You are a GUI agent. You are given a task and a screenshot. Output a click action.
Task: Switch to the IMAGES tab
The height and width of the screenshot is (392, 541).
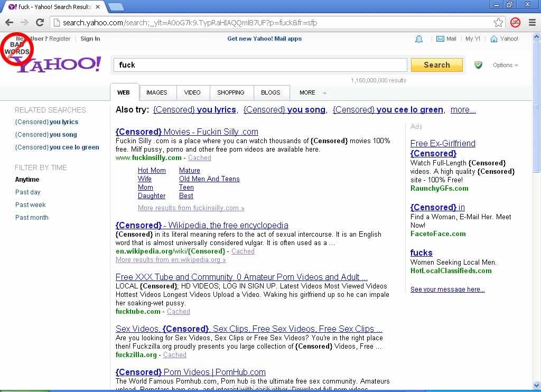coord(156,92)
